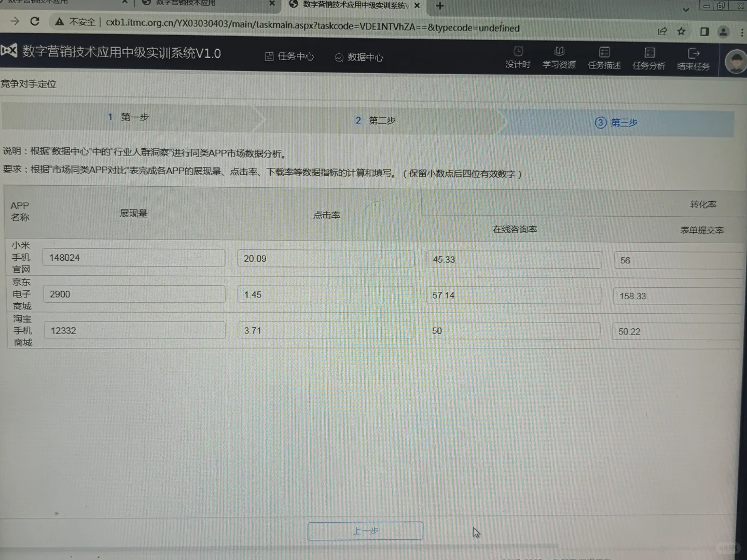747x560 pixels.
Task: Edit 京东电子商城 表单提交率 field 158.33
Action: 678,296
